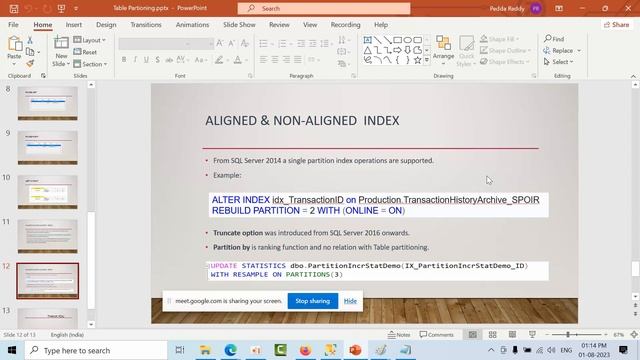Click PowerPoint icon in taskbar
This screenshot has height=360, width=640.
click(355, 350)
